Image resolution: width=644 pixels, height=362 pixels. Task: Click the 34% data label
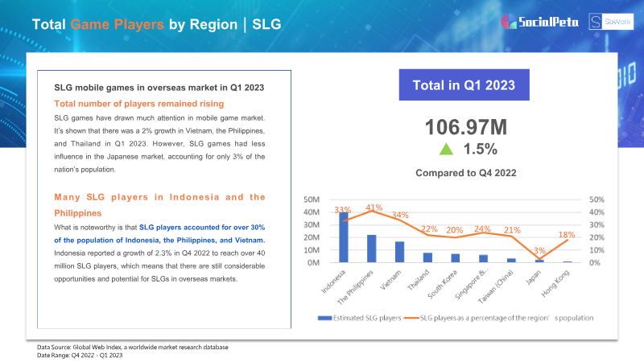pyautogui.click(x=400, y=215)
